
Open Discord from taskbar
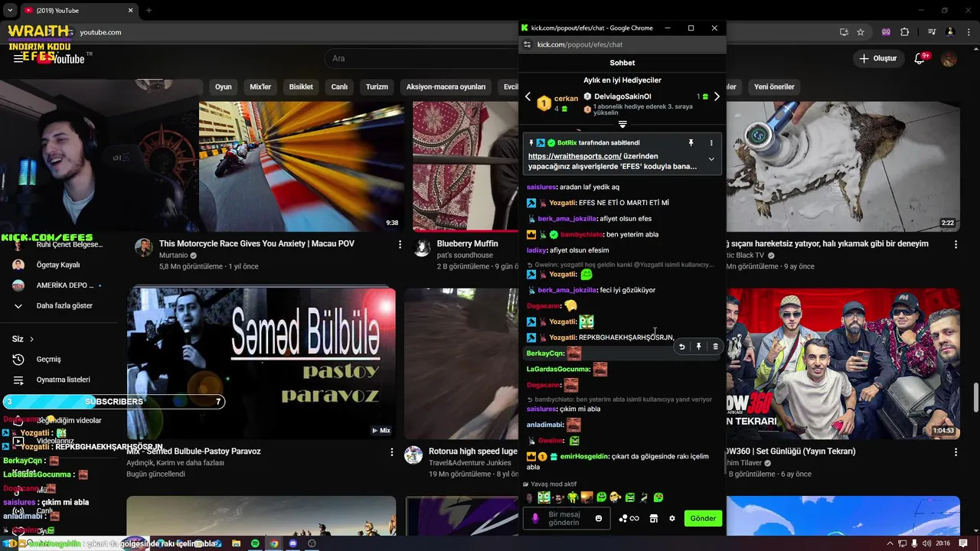pyautogui.click(x=292, y=543)
